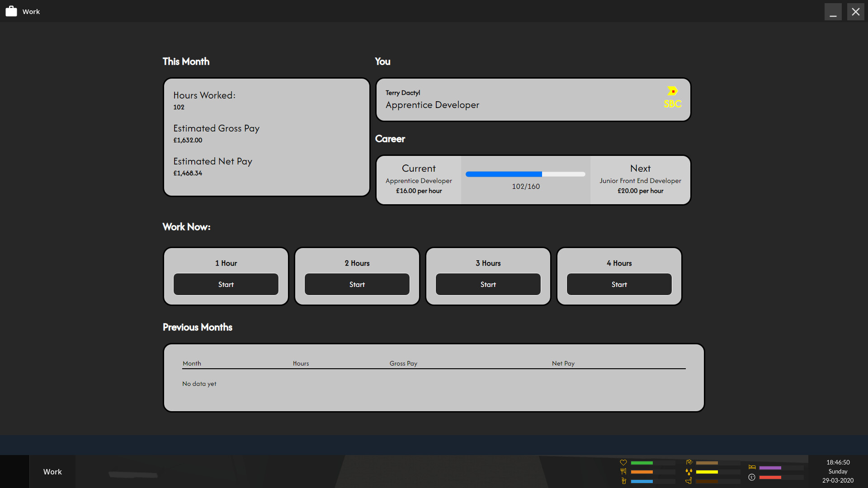
Task: Click the blue thirst status bar
Action: click(642, 481)
